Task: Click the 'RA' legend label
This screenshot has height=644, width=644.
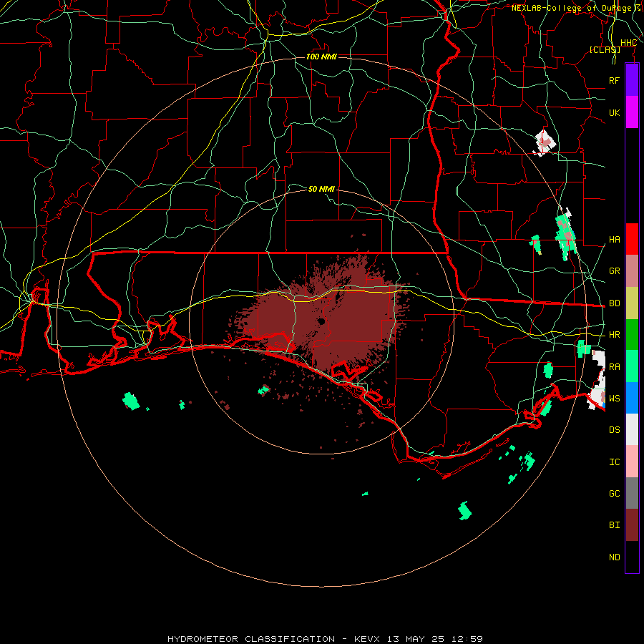Action: (614, 367)
